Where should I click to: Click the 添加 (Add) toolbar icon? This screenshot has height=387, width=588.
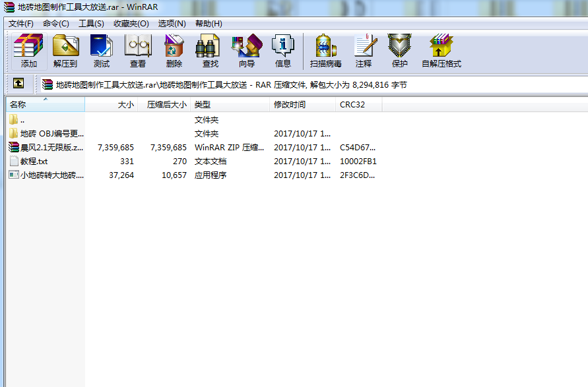pyautogui.click(x=29, y=51)
